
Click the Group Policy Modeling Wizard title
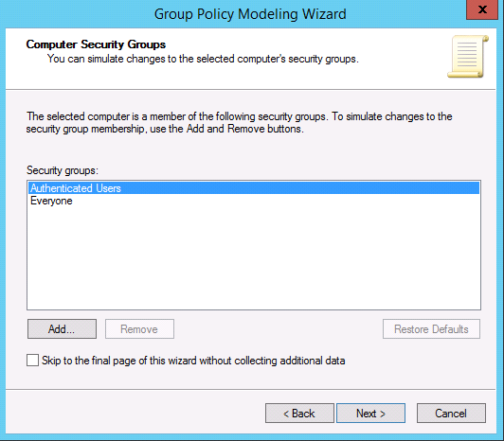click(250, 14)
